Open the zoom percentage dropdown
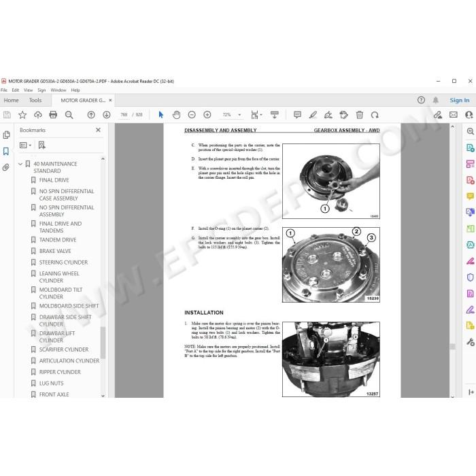 pos(239,115)
